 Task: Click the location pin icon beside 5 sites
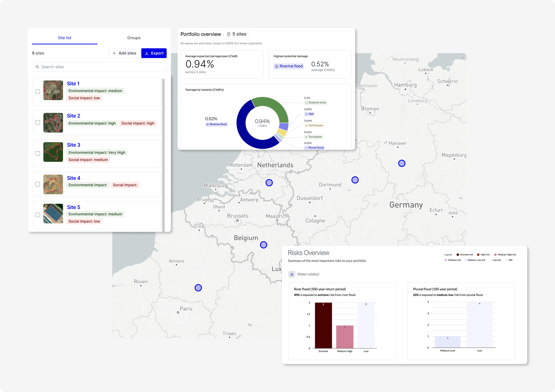(228, 34)
